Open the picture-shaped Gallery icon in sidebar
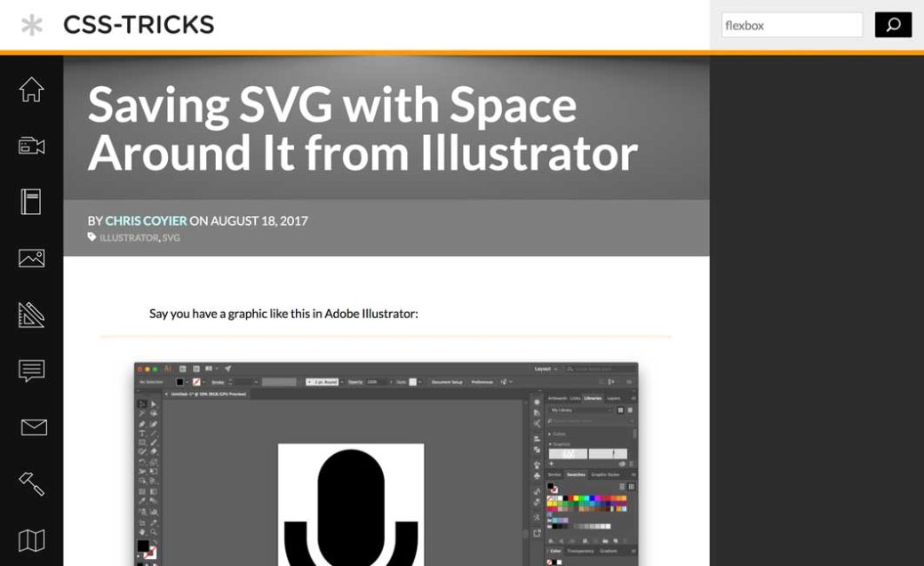Image resolution: width=924 pixels, height=566 pixels. click(31, 259)
